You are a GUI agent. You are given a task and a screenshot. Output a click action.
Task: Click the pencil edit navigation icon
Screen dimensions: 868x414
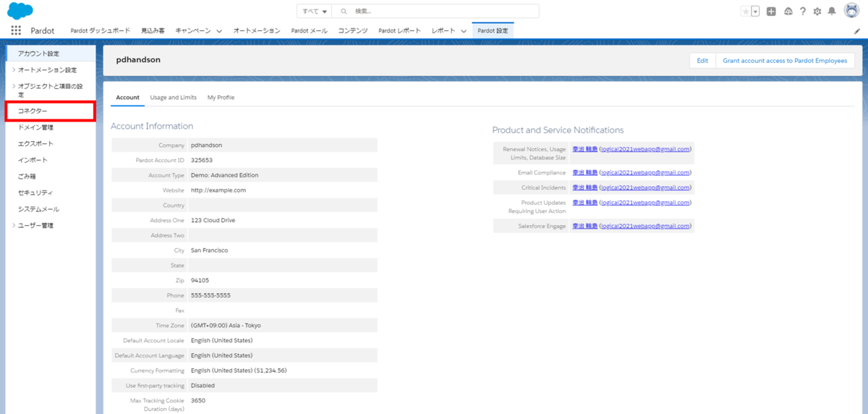pos(857,31)
